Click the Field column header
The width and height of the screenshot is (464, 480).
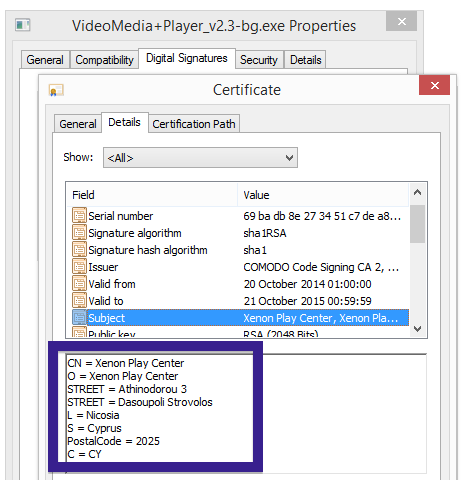[x=152, y=195]
